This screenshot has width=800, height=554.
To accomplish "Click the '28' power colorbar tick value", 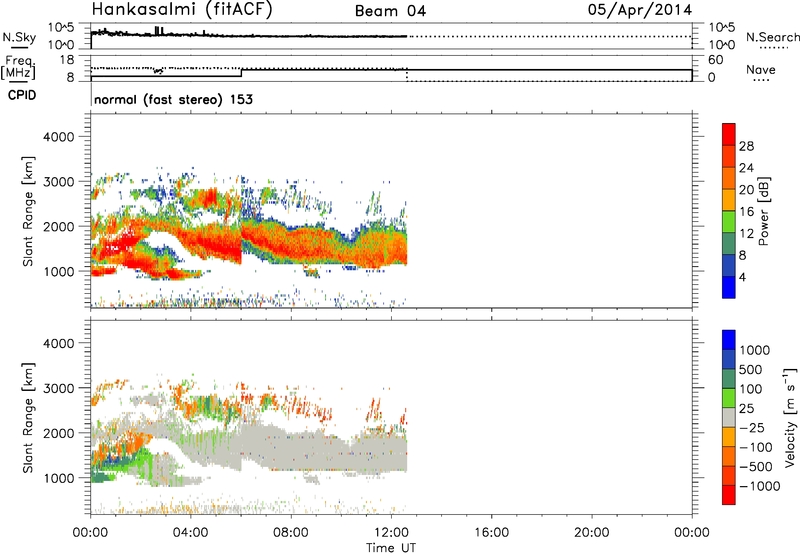I will [x=746, y=146].
